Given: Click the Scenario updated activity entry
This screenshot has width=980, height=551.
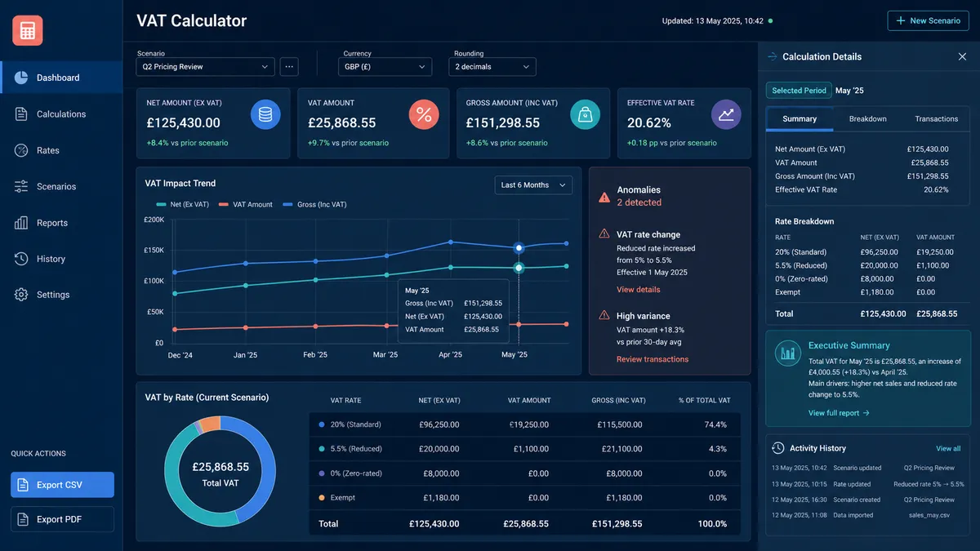Looking at the screenshot, I should tap(867, 469).
